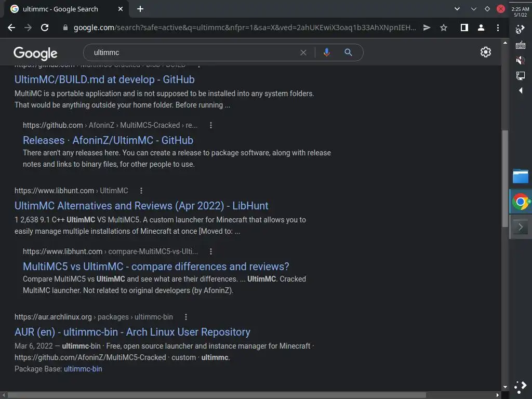This screenshot has height=399, width=532.
Task: Expand the tab search chevron
Action: [x=457, y=9]
